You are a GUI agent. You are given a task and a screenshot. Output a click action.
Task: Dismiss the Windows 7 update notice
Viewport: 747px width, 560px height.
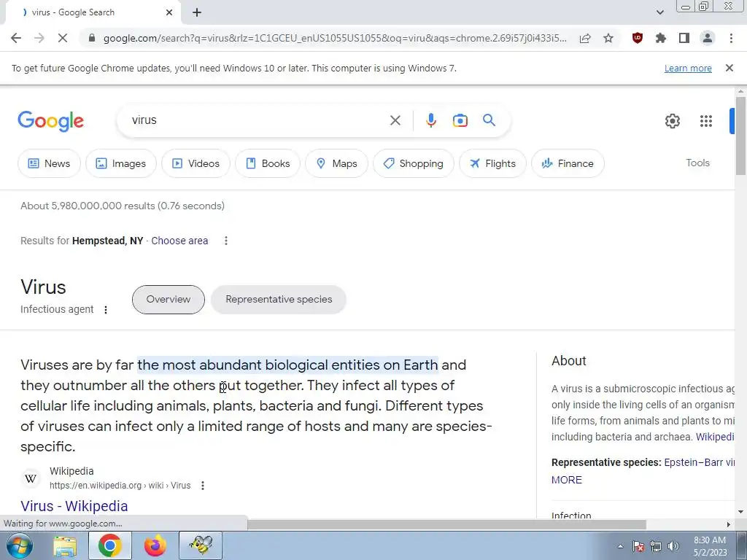pos(729,68)
